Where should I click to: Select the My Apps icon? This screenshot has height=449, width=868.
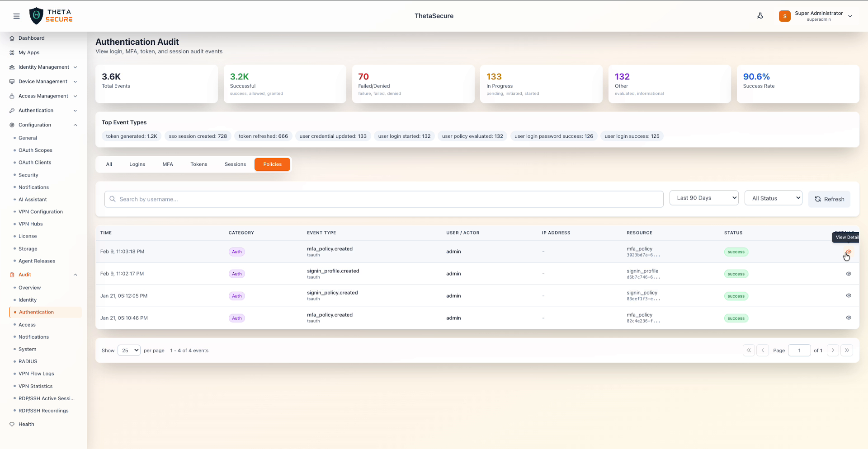pos(11,52)
